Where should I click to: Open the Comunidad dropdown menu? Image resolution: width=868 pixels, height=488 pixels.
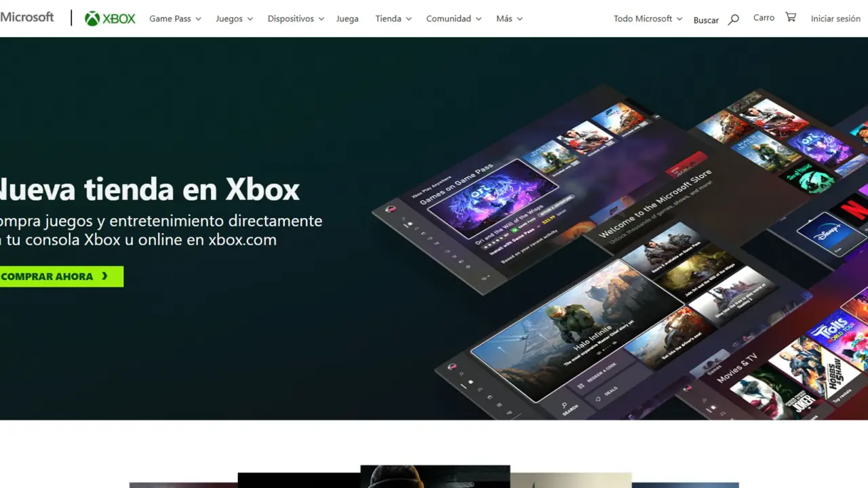(x=454, y=19)
